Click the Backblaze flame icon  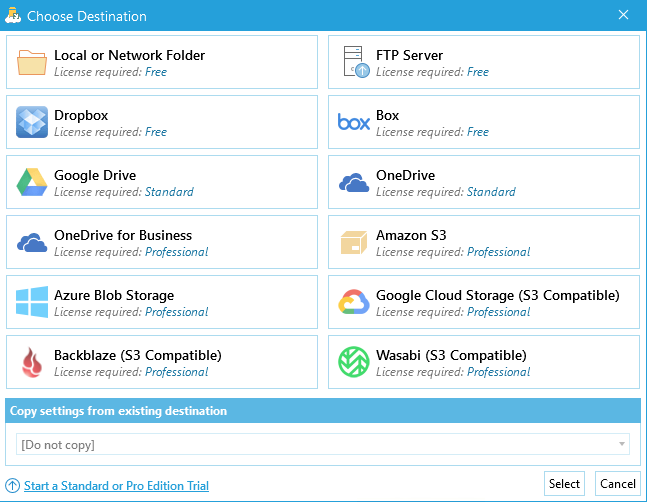tap(32, 362)
